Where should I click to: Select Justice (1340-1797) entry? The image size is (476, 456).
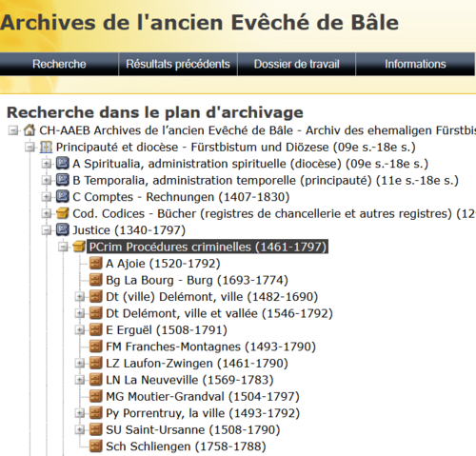point(129,230)
